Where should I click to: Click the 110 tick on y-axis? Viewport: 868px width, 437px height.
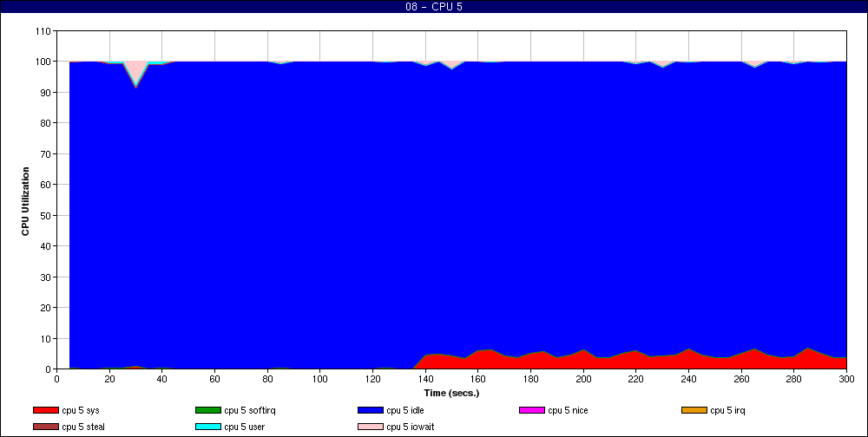[43, 31]
